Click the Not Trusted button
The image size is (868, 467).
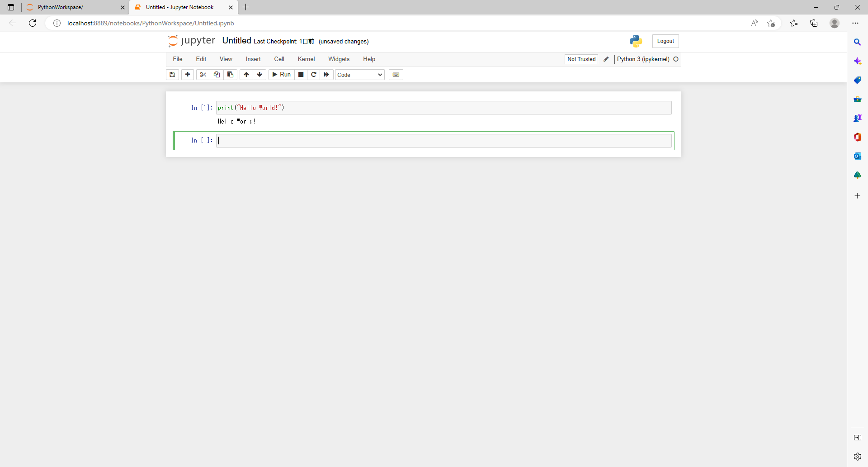click(581, 59)
